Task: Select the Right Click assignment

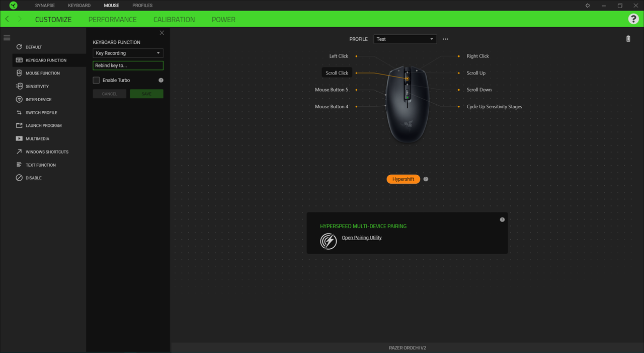Action: click(x=478, y=56)
